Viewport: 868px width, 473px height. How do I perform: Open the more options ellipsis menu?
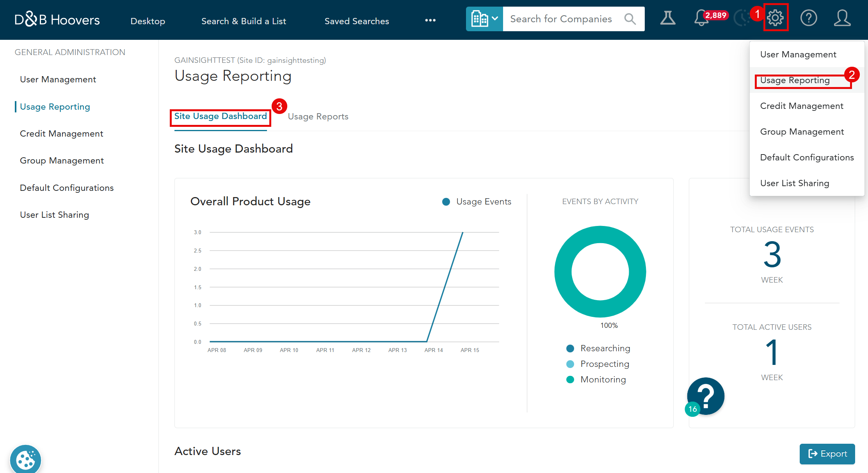point(430,20)
